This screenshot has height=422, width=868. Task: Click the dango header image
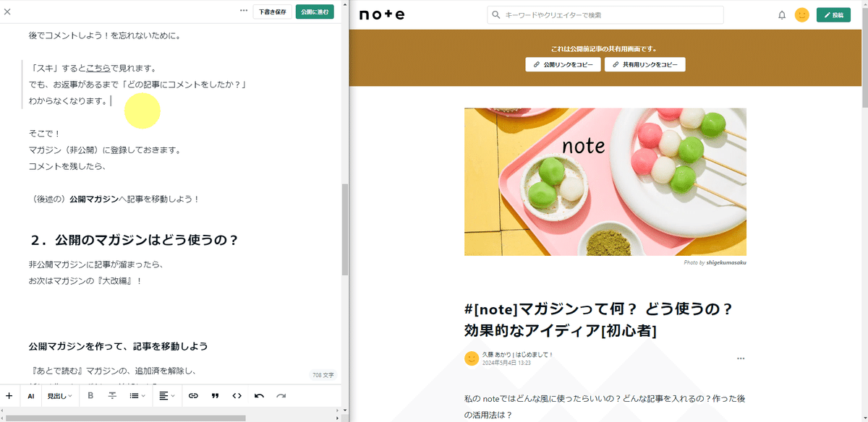(605, 182)
